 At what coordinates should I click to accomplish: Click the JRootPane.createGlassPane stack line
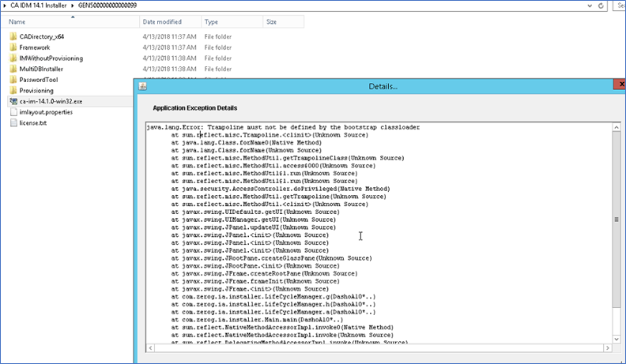pos(271,258)
